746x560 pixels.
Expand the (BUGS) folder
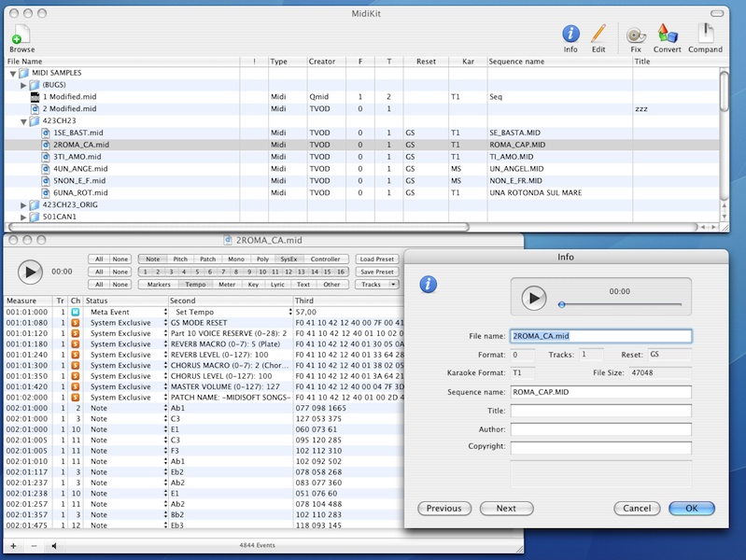(24, 85)
